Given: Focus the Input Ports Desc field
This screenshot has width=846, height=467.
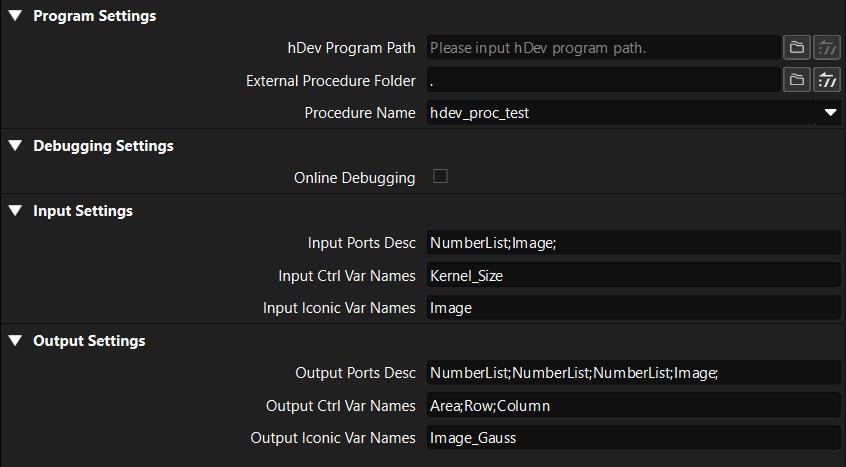Looking at the screenshot, I should [x=632, y=243].
